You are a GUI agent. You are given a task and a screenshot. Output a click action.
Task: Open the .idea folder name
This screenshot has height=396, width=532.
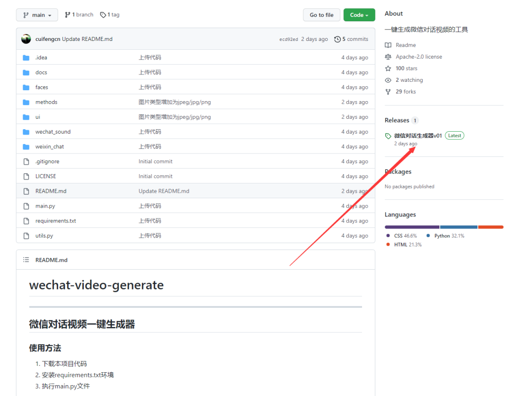pyautogui.click(x=41, y=57)
